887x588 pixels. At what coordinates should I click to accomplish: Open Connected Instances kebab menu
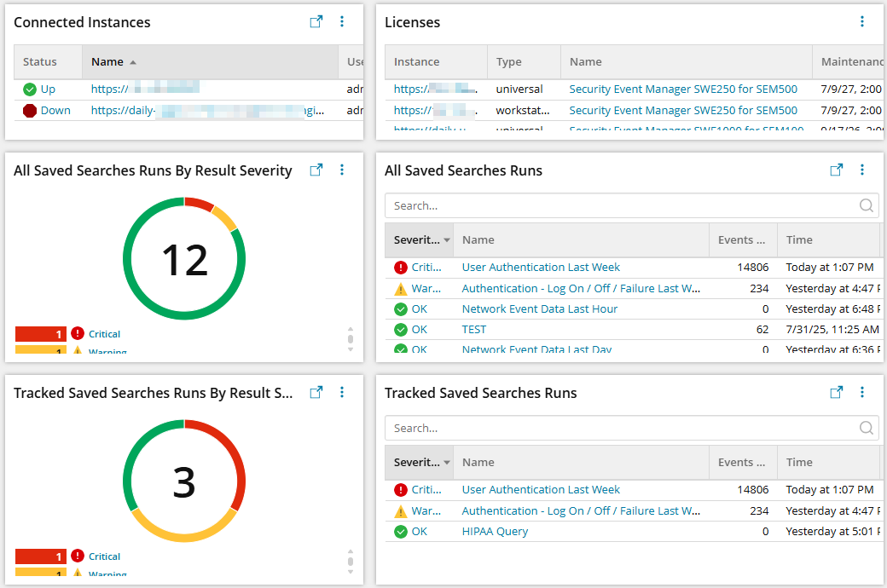[x=342, y=22]
